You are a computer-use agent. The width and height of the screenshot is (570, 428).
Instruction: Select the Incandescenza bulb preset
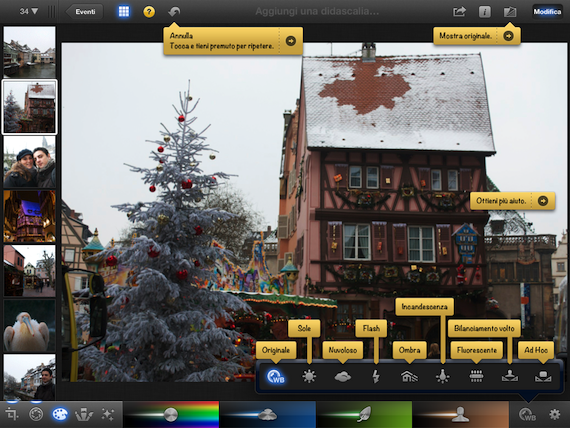pyautogui.click(x=442, y=376)
